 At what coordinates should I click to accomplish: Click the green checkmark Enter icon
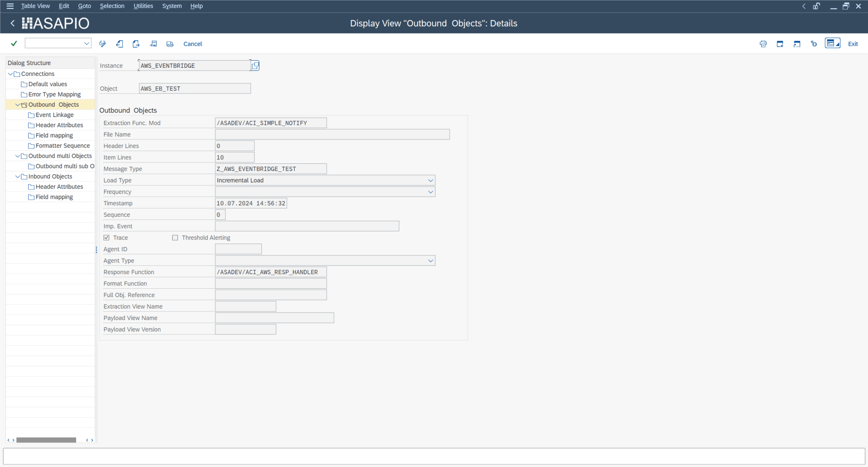coord(14,43)
